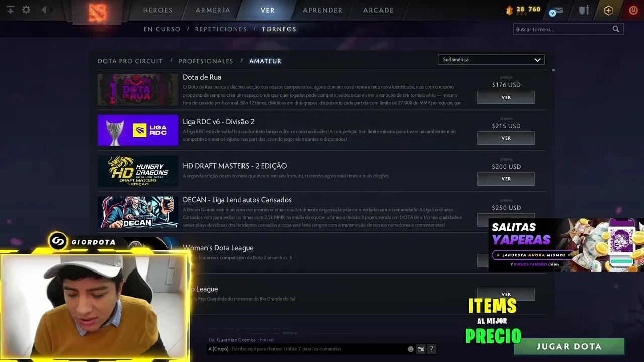Switch to En Curso subtab
The image size is (644, 362).
click(162, 29)
